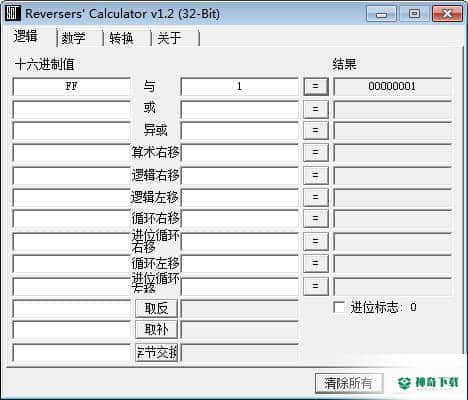The width and height of the screenshot is (468, 400).
Task: Focus the hex input containing FF
Action: pyautogui.click(x=72, y=87)
